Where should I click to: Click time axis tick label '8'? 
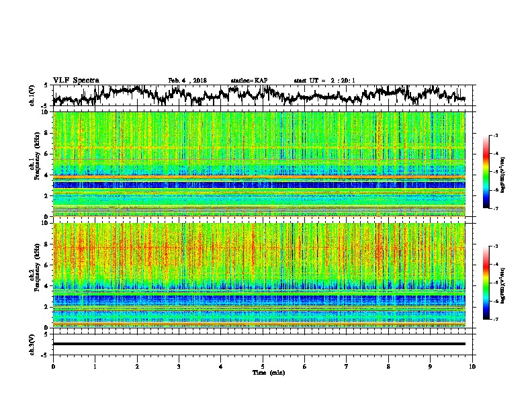(x=388, y=367)
